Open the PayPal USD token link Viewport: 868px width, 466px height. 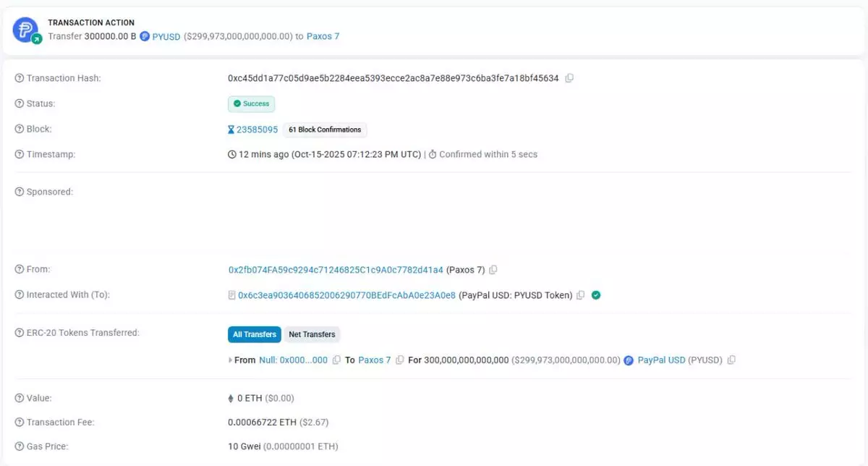661,360
